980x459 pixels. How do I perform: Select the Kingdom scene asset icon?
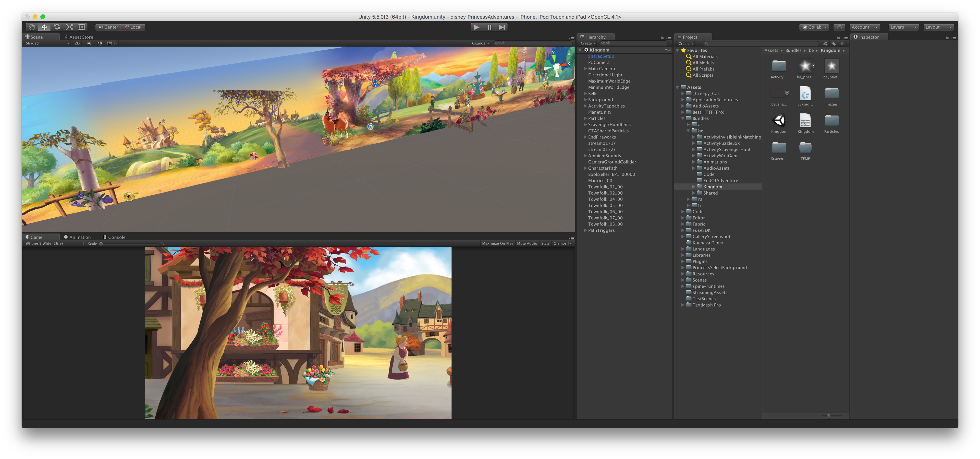pyautogui.click(x=779, y=121)
